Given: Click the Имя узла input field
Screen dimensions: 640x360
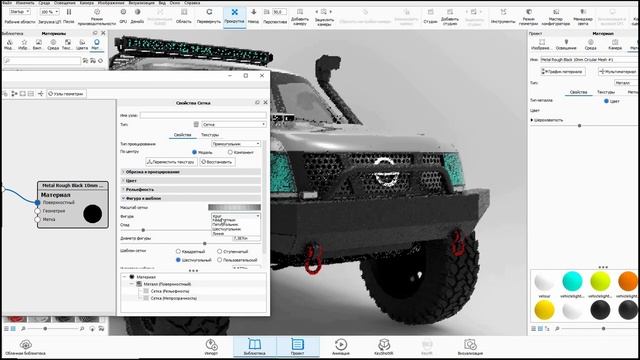Looking at the screenshot, I should (203, 116).
